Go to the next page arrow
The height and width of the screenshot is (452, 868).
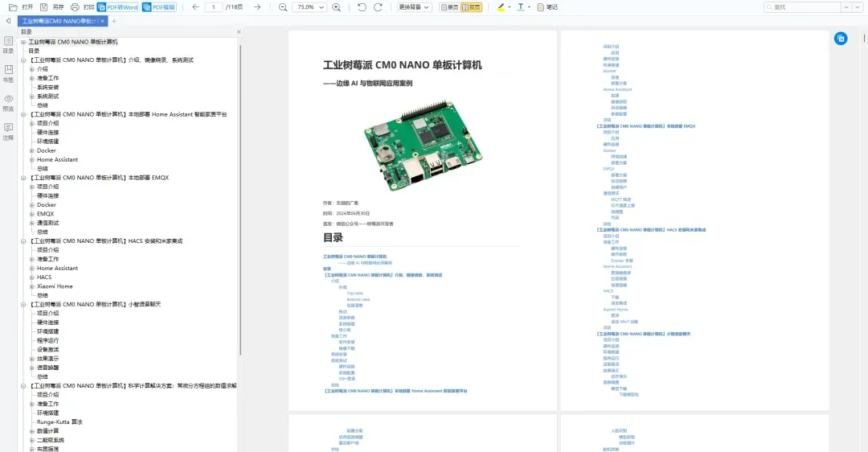[257, 7]
